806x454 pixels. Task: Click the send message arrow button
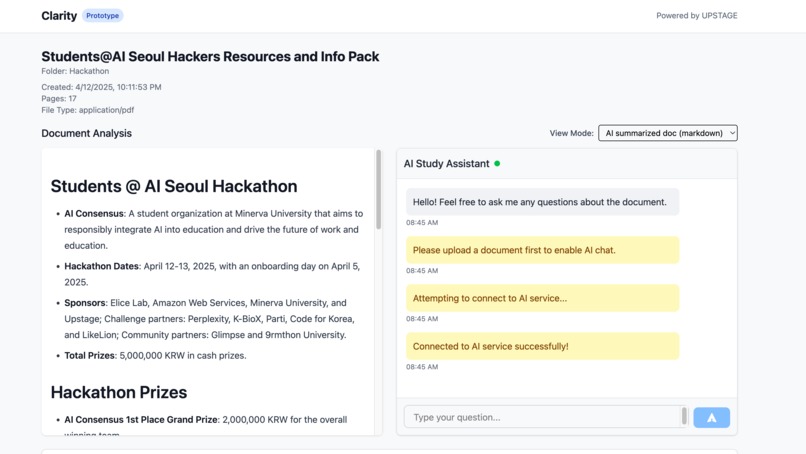coord(711,417)
